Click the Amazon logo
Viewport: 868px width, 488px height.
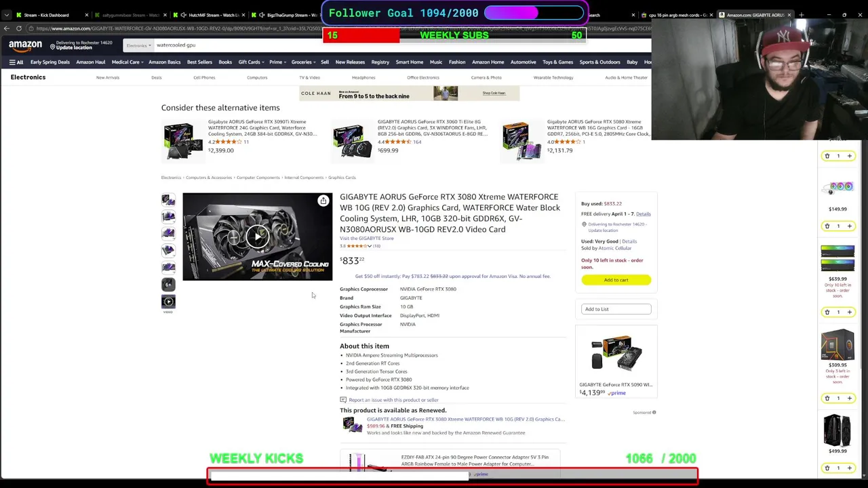[25, 45]
